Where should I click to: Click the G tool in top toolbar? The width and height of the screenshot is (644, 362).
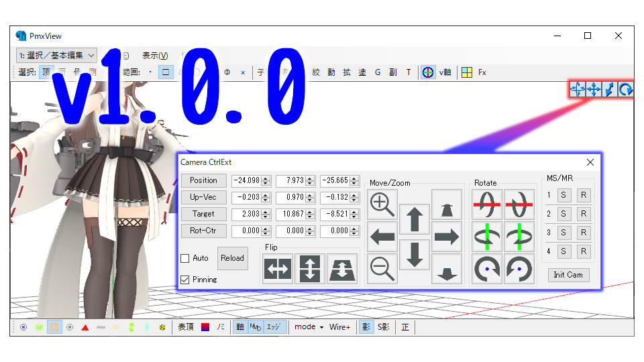[x=378, y=72]
